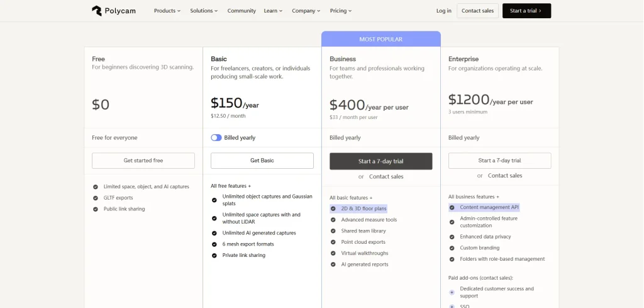This screenshot has width=644, height=308.
Task: Click 'Paid add-ons (contact sales):' text
Action: click(x=480, y=278)
